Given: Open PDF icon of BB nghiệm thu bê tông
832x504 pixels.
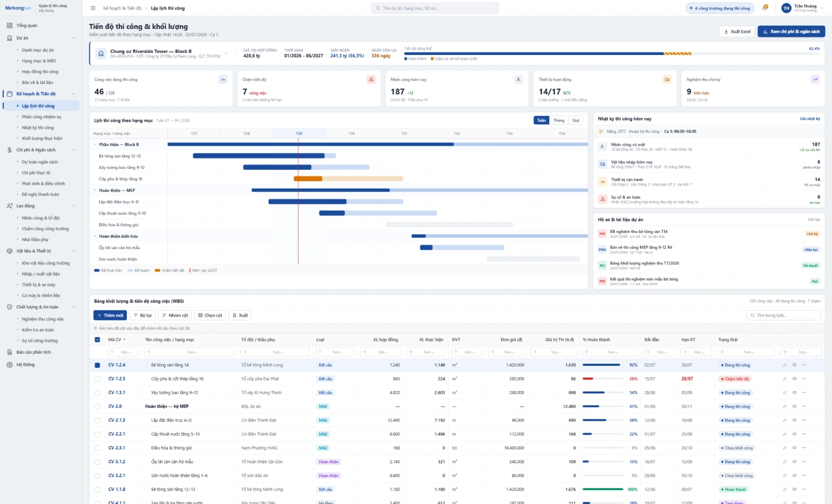Looking at the screenshot, I should coord(602,234).
